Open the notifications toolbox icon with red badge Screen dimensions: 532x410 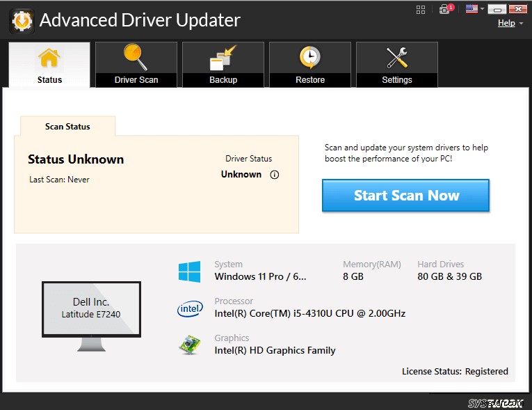(446, 9)
